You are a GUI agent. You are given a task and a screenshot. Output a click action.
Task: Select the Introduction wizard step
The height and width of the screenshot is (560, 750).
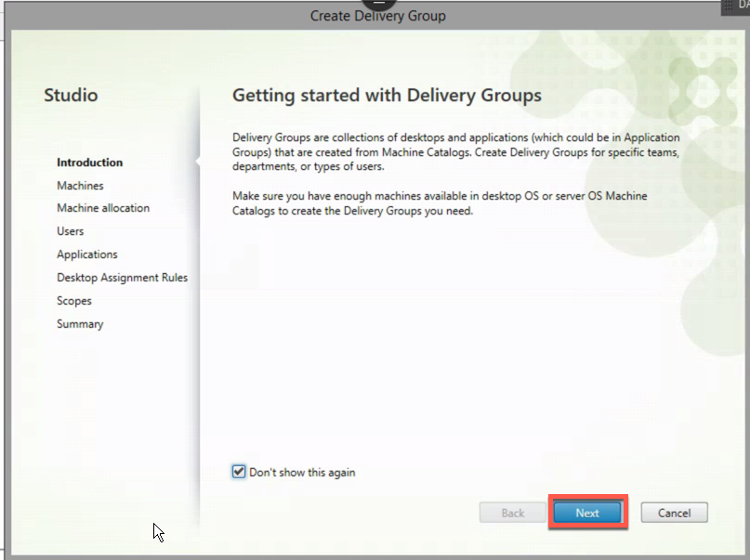89,163
